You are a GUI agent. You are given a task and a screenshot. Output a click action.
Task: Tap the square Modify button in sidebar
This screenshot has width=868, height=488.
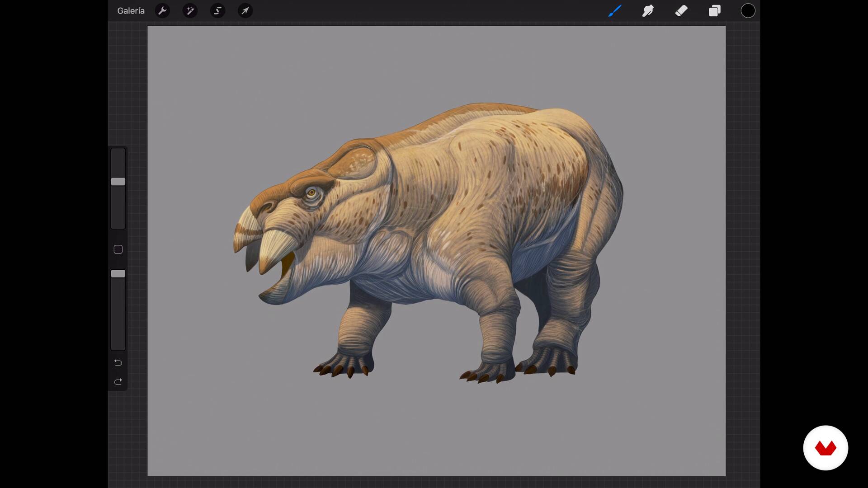point(118,249)
